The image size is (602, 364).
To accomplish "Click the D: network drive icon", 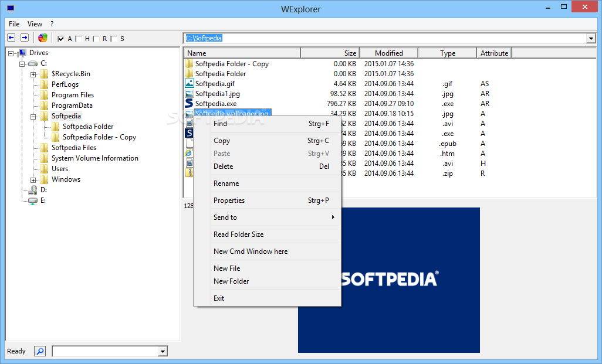I will [33, 190].
